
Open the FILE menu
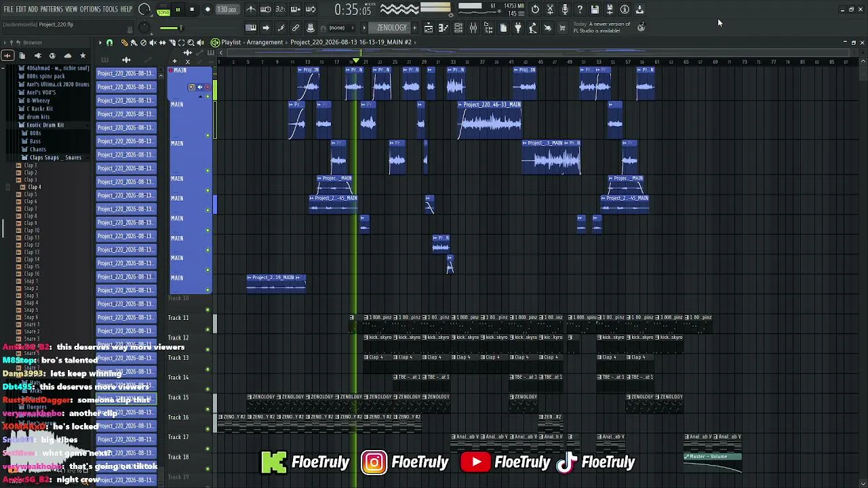8,9
